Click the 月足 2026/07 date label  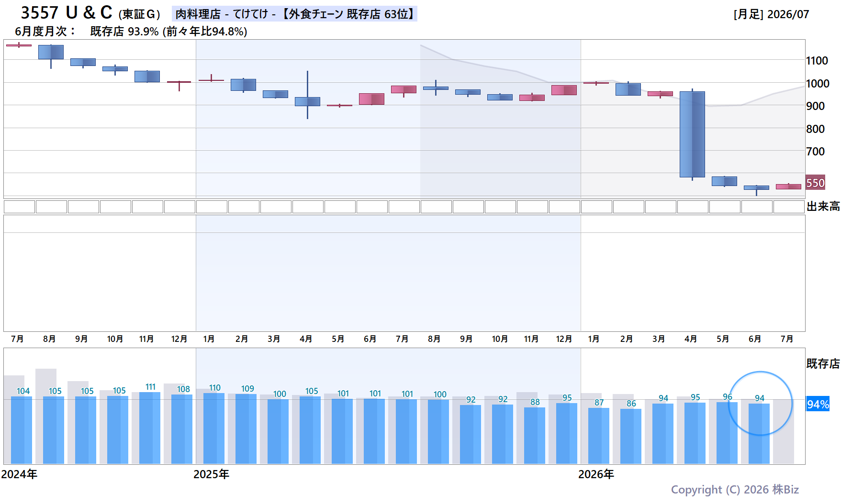click(771, 14)
